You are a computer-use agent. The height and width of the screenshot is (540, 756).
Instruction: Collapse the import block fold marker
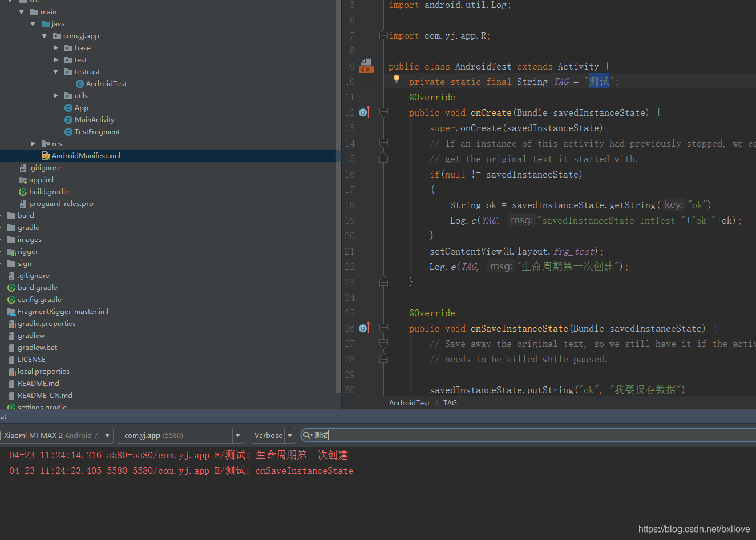pos(383,35)
